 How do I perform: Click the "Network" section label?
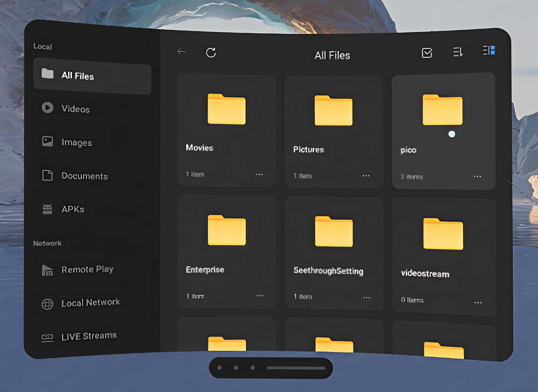[47, 243]
